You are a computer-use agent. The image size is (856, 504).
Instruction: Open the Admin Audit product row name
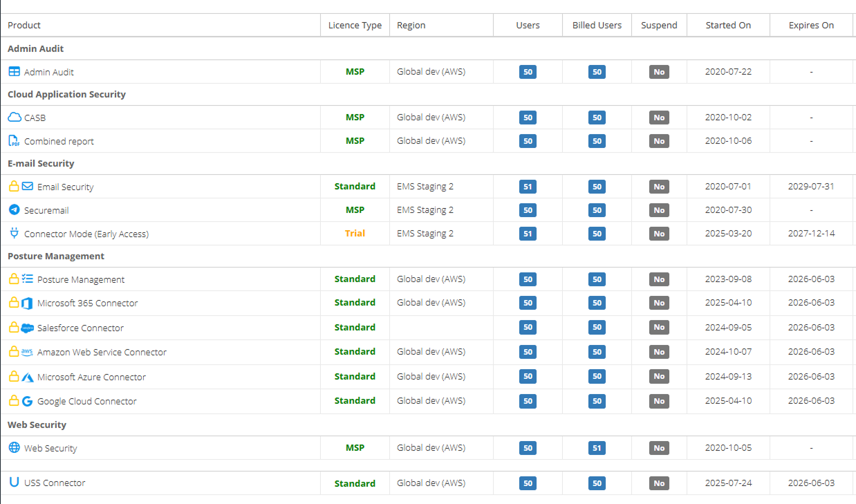(49, 72)
